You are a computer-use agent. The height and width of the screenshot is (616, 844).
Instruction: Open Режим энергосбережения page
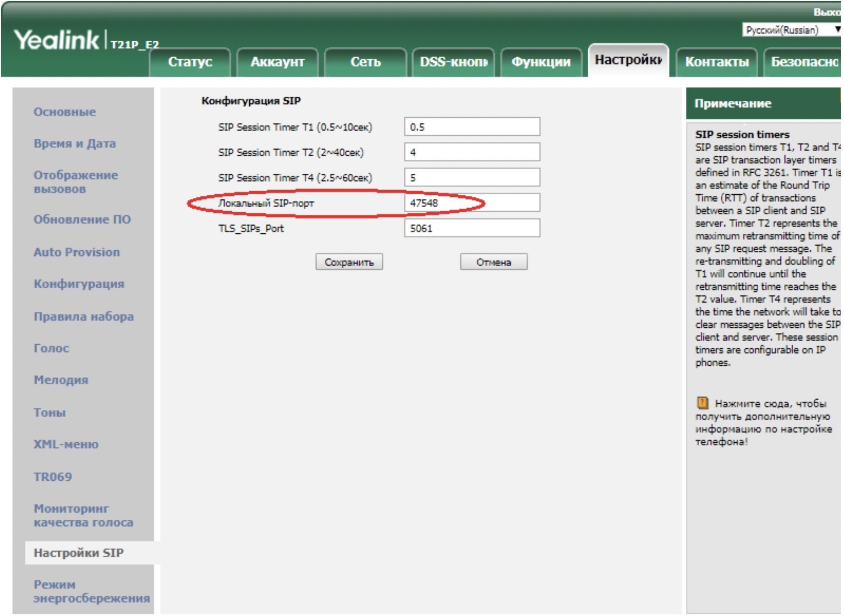click(92, 591)
